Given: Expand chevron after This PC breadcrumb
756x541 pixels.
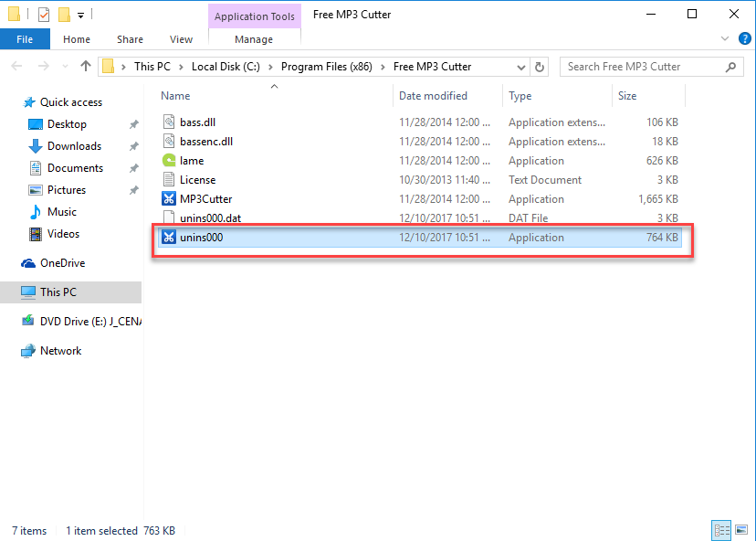Looking at the screenshot, I should click(181, 67).
